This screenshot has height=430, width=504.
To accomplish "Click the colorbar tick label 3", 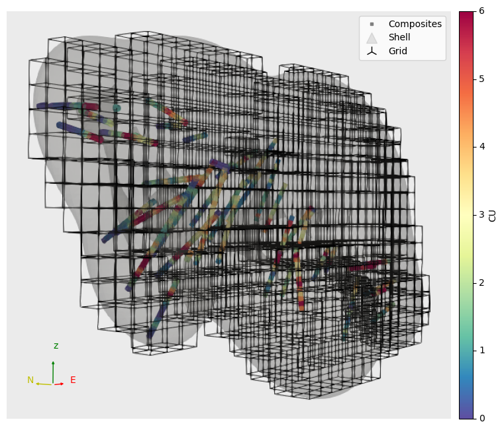I will pyautogui.click(x=481, y=215).
